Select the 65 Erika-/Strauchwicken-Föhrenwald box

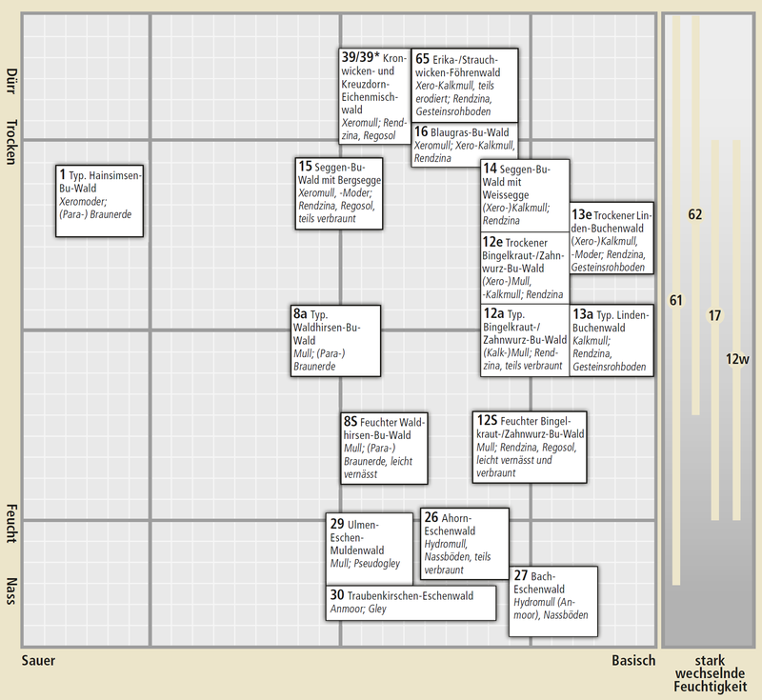[465, 85]
